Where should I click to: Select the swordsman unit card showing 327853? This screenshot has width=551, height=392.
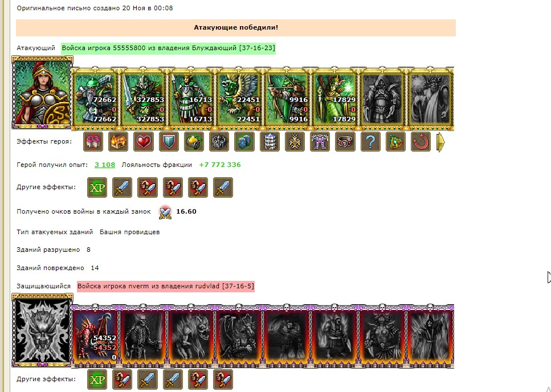(x=144, y=99)
